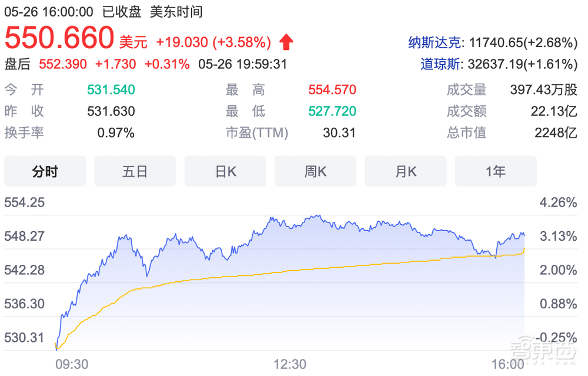Select the 分时 intraday tab

click(45, 171)
